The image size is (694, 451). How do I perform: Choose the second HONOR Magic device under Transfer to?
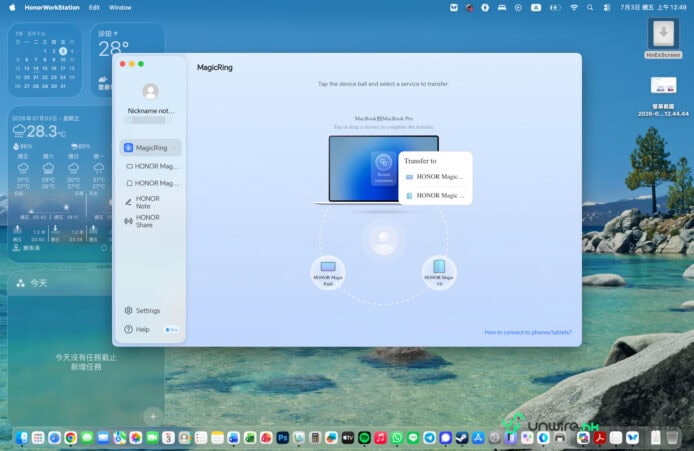435,196
